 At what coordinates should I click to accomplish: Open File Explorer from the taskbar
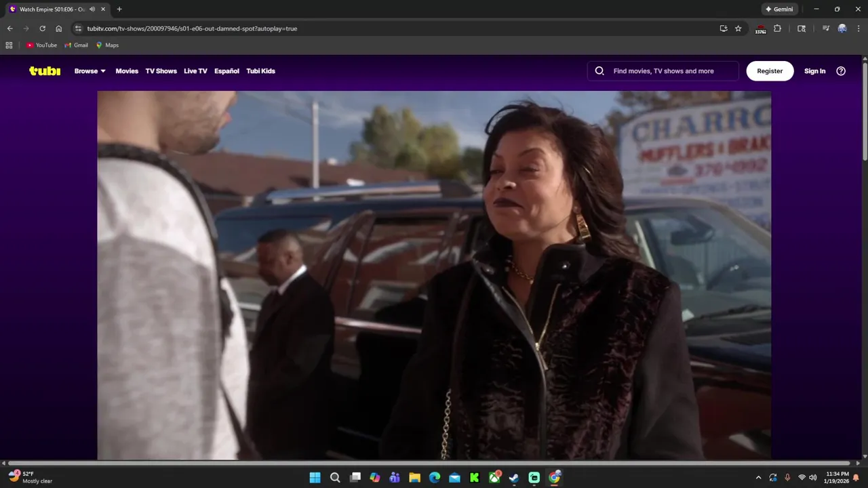pyautogui.click(x=414, y=478)
